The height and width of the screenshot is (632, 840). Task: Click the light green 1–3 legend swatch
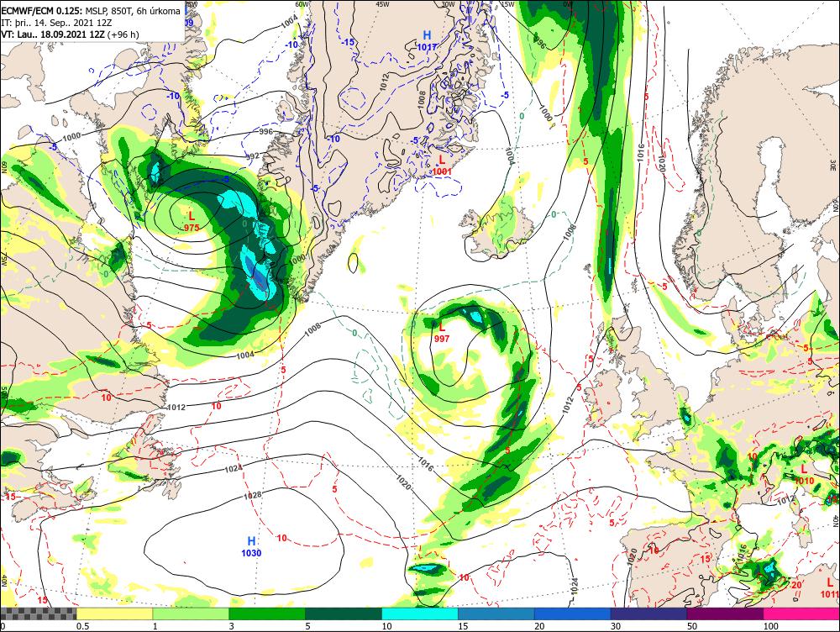pyautogui.click(x=191, y=614)
